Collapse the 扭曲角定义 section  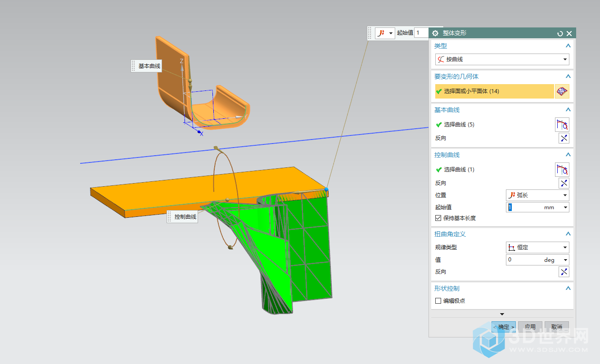point(568,234)
